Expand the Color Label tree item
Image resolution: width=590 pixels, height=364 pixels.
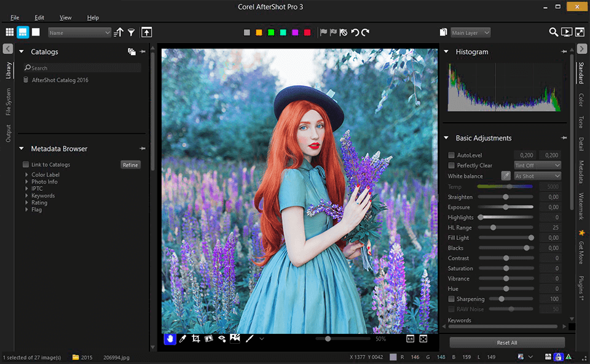(x=26, y=175)
